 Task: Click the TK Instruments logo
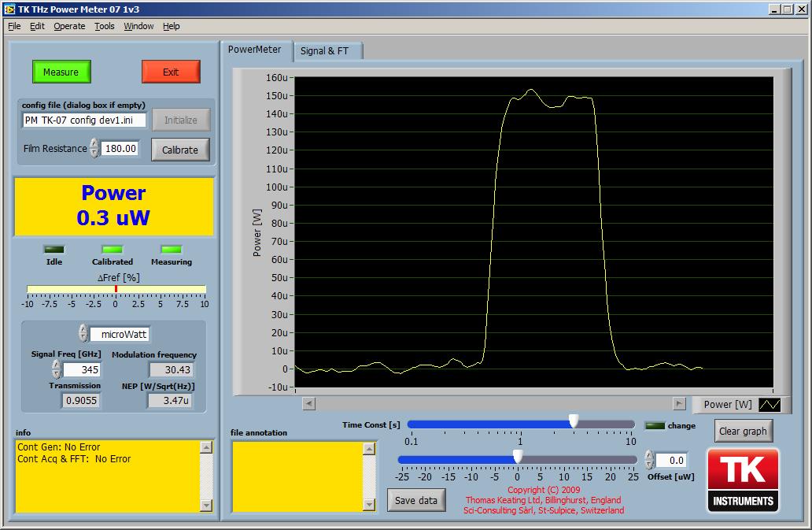(x=744, y=480)
